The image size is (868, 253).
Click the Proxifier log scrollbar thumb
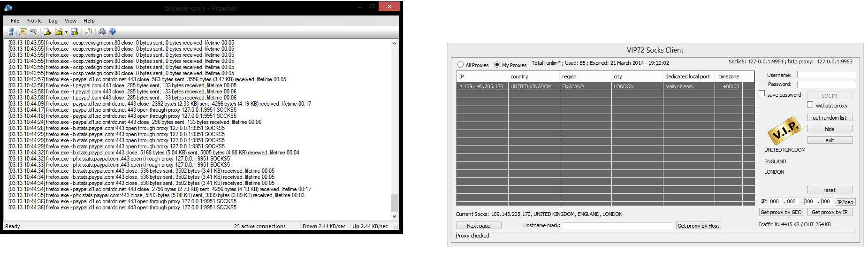[x=394, y=203]
